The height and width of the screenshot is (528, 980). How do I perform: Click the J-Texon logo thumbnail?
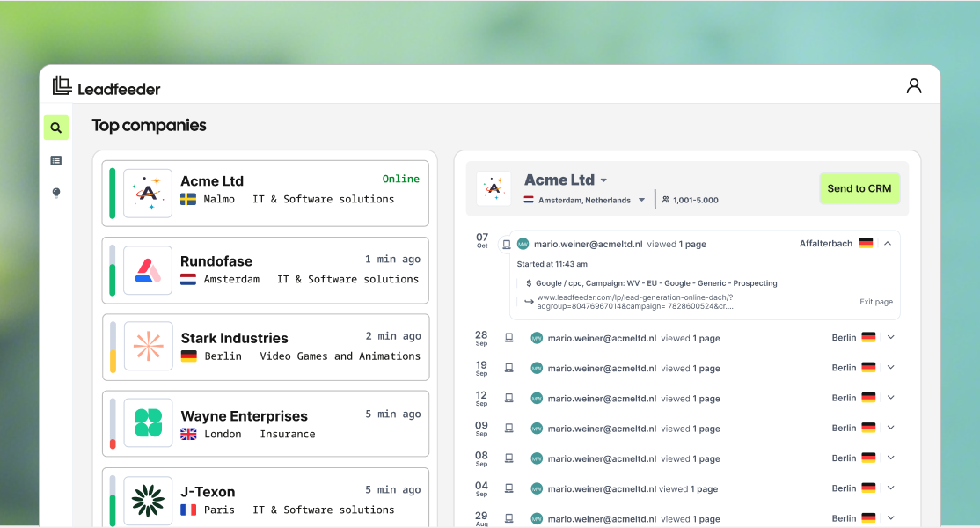[x=148, y=501]
